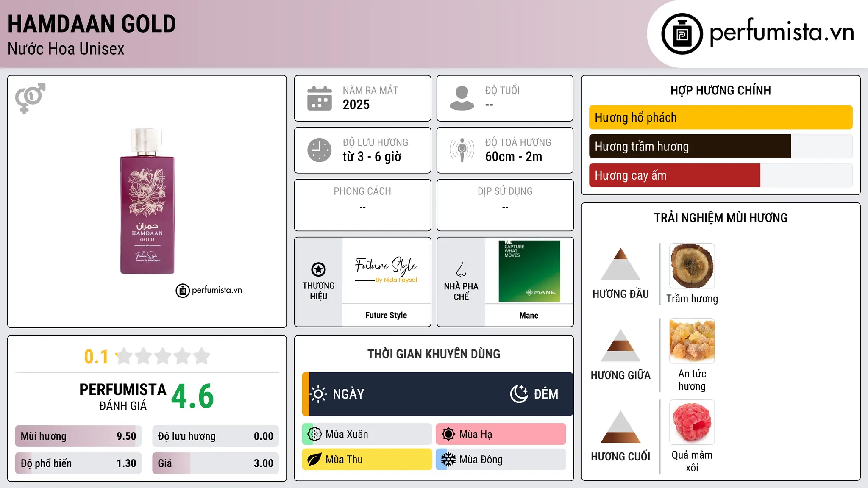Screen dimensions: 868x488
Task: Click the leaf icon for Mùa Thu
Action: coord(314,460)
